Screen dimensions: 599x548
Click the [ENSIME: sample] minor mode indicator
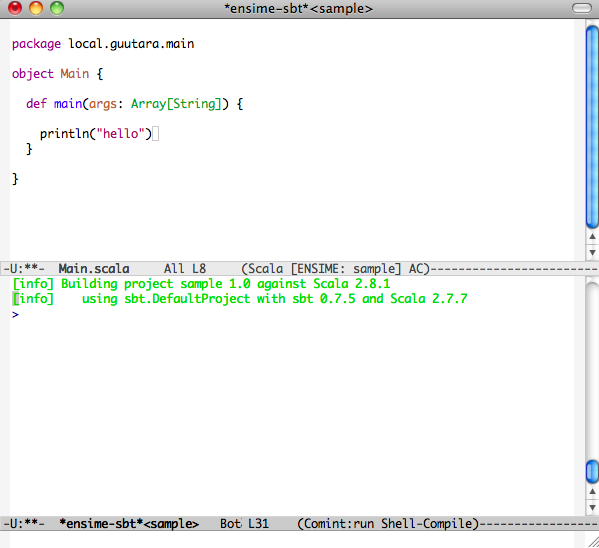pyautogui.click(x=346, y=269)
